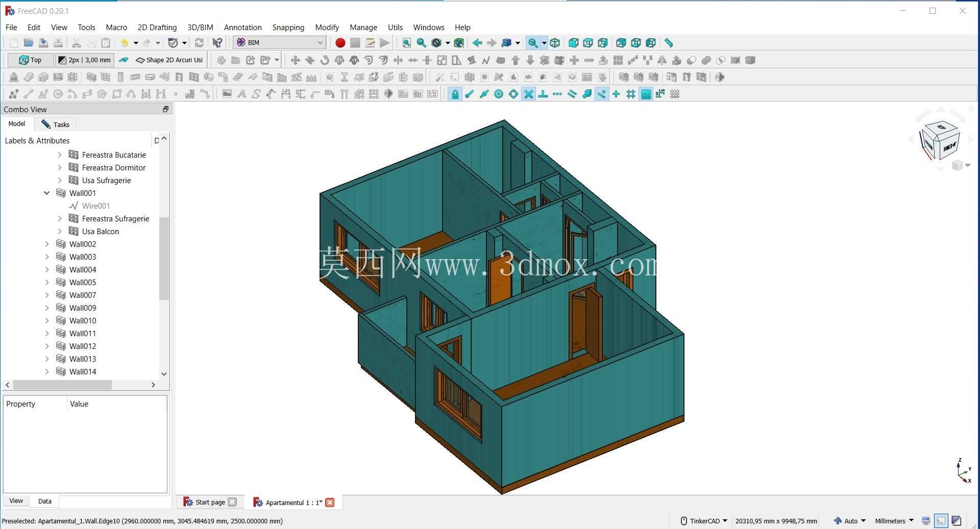Click the Shape 2D Arcuri Usi button
Image resolution: width=980 pixels, height=529 pixels.
click(x=169, y=60)
